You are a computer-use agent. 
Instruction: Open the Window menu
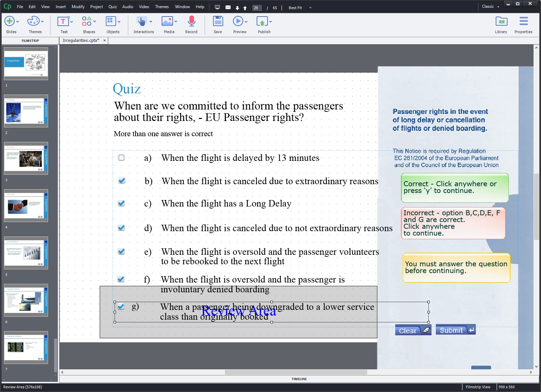pos(183,7)
